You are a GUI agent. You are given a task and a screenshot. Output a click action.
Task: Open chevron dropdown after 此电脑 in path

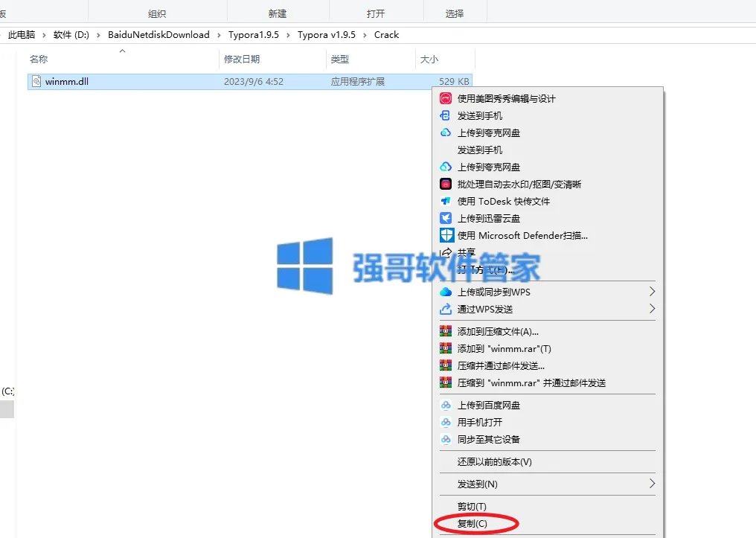click(x=44, y=35)
